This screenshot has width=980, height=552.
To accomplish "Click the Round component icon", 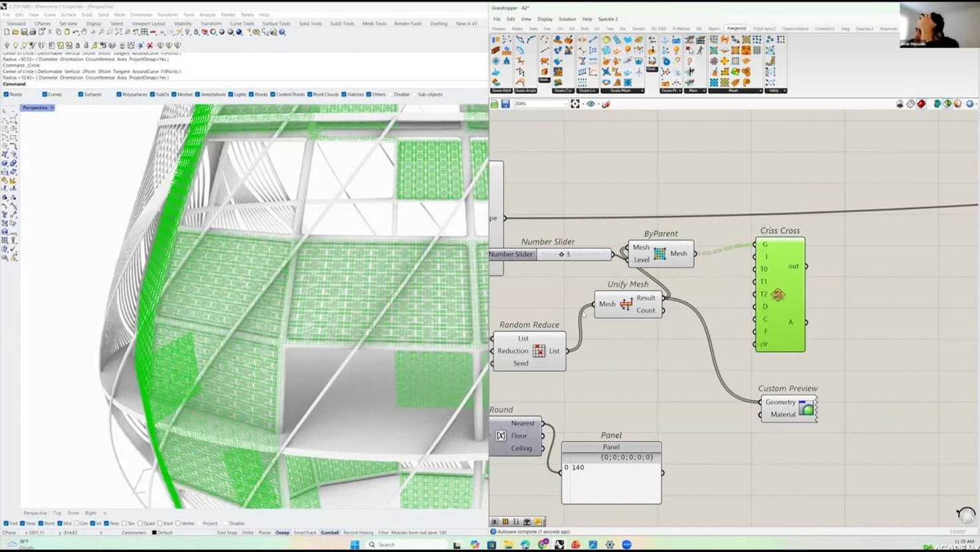I will [501, 436].
